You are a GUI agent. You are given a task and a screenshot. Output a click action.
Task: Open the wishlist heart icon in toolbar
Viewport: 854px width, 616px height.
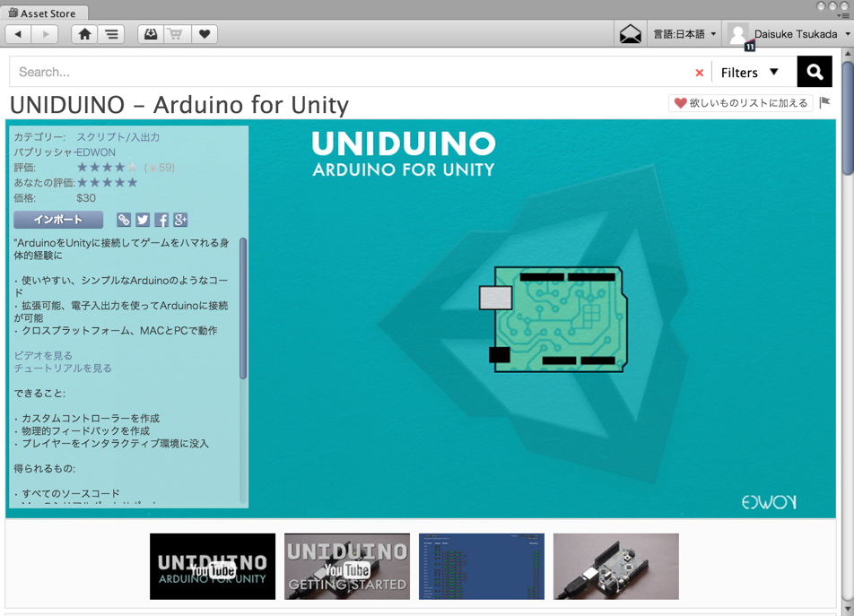pos(205,34)
